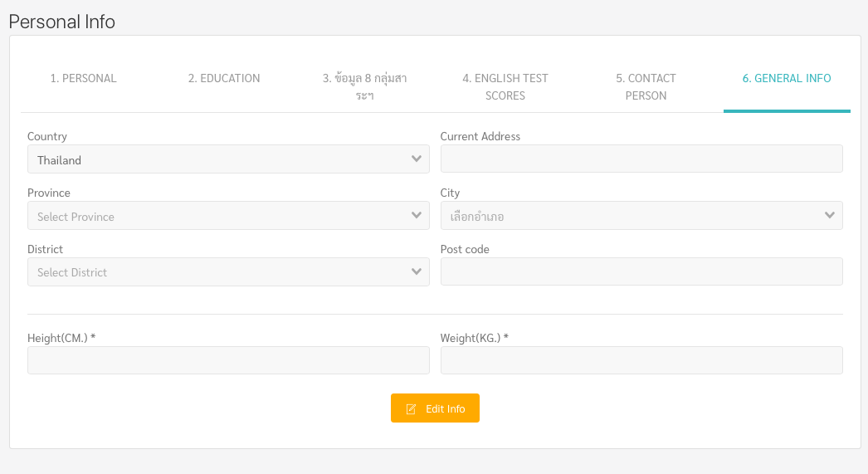This screenshot has width=868, height=474.
Task: Open the Country dropdown showing Thailand
Action: tap(228, 159)
